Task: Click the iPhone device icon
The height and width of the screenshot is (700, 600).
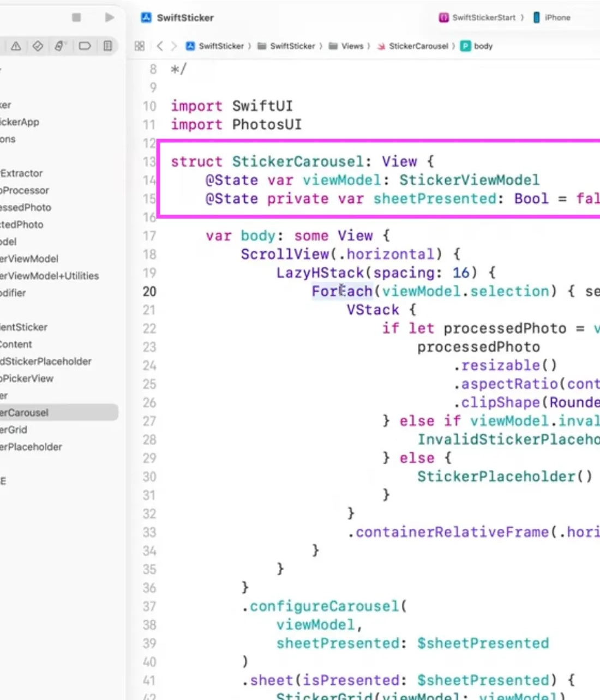Action: point(536,17)
